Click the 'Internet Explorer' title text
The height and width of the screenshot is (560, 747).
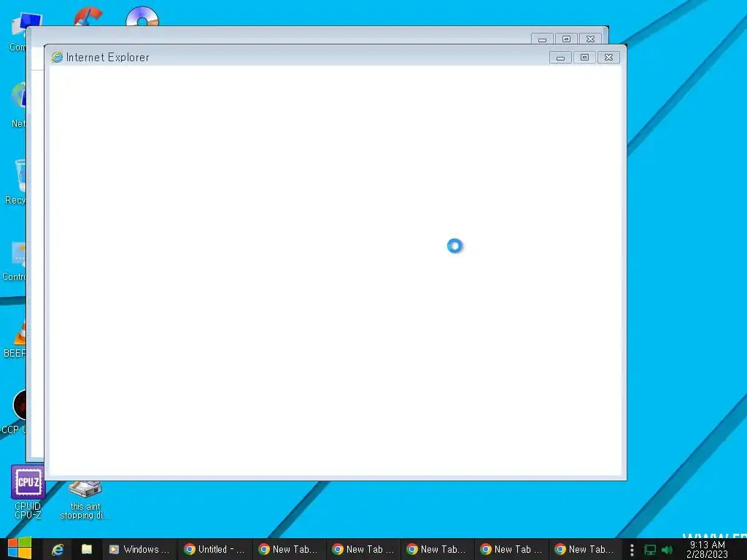point(108,57)
